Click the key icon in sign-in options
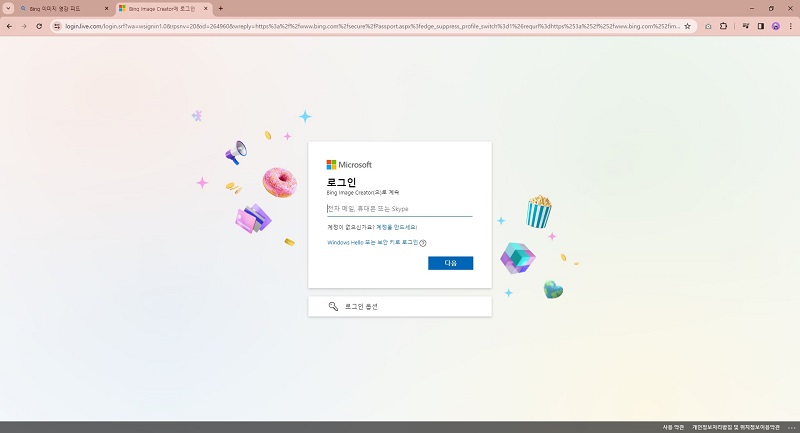Viewport: 800px width, 433px height. coord(333,307)
